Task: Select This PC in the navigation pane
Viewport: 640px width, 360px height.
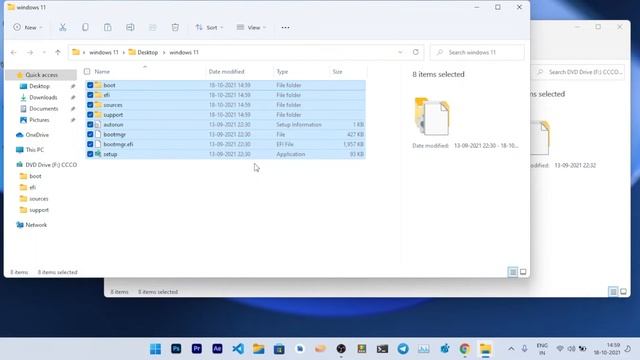Action: click(x=35, y=150)
